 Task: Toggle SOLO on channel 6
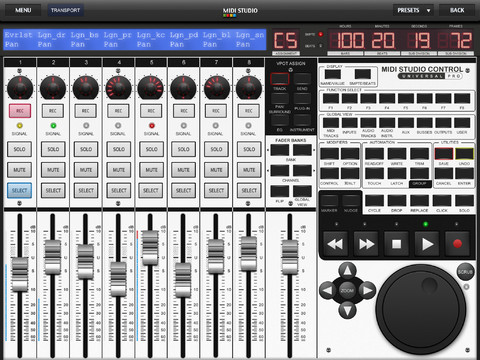[184, 149]
